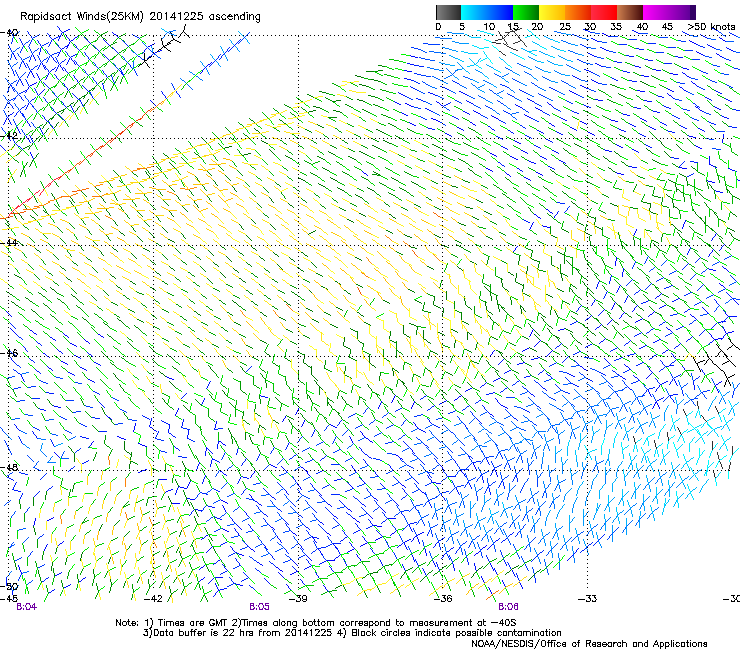
Task: Pick the brown 35-40 knots legend segment
Action: click(630, 12)
